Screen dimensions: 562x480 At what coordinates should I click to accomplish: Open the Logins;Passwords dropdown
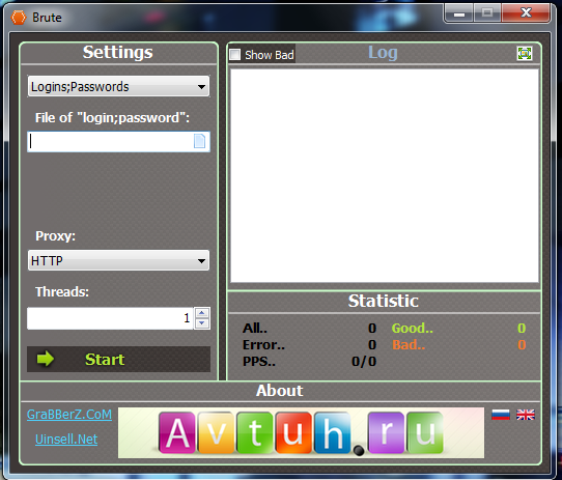119,86
